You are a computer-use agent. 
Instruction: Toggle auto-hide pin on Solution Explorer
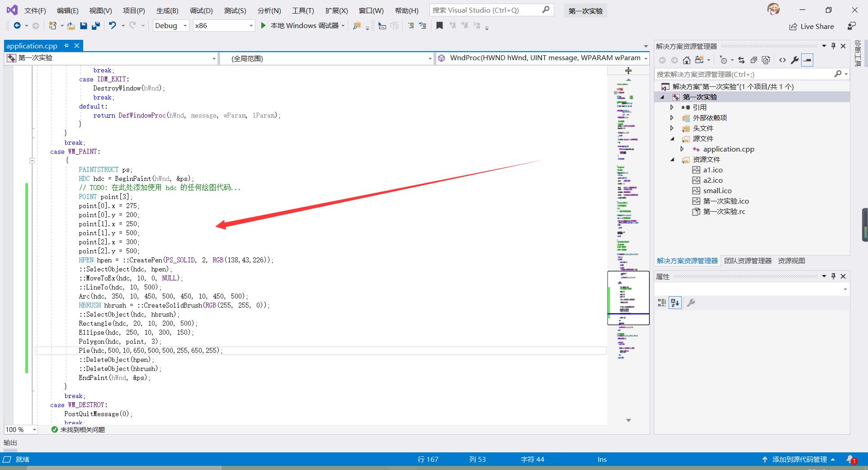tap(834, 46)
